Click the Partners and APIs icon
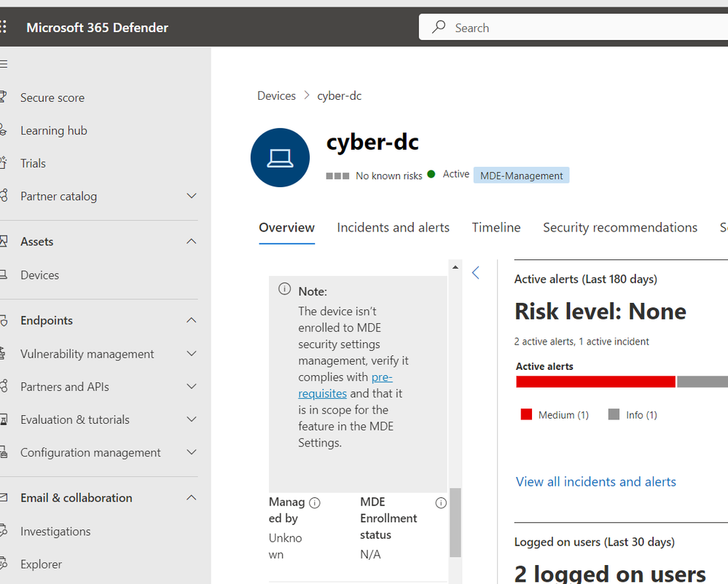The height and width of the screenshot is (584, 728). click(x=3, y=387)
